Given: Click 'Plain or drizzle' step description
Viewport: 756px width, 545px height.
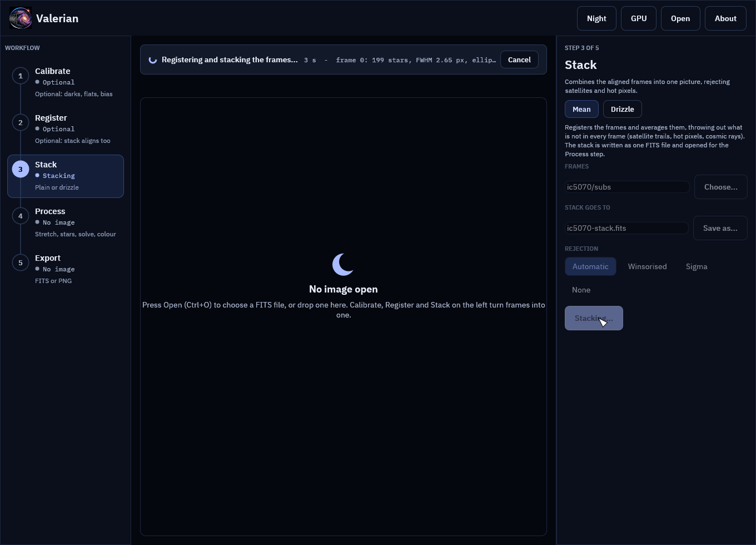Looking at the screenshot, I should (x=57, y=187).
